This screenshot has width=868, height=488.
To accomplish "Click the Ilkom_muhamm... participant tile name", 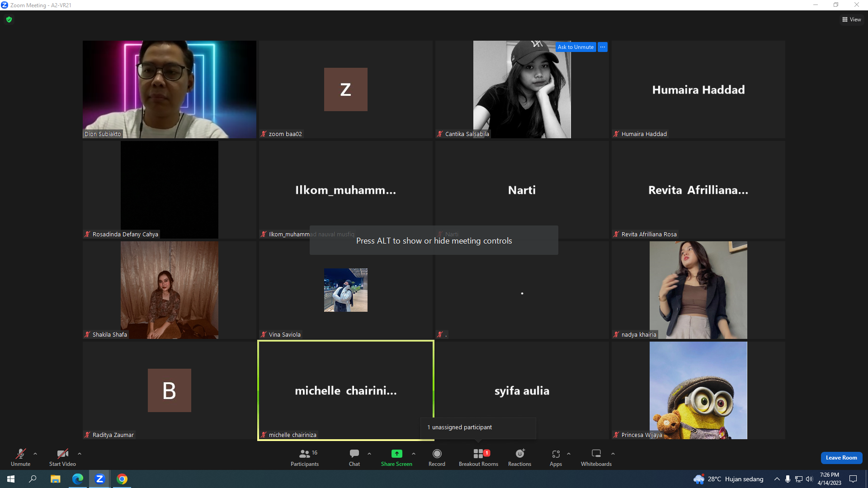I will pos(346,190).
